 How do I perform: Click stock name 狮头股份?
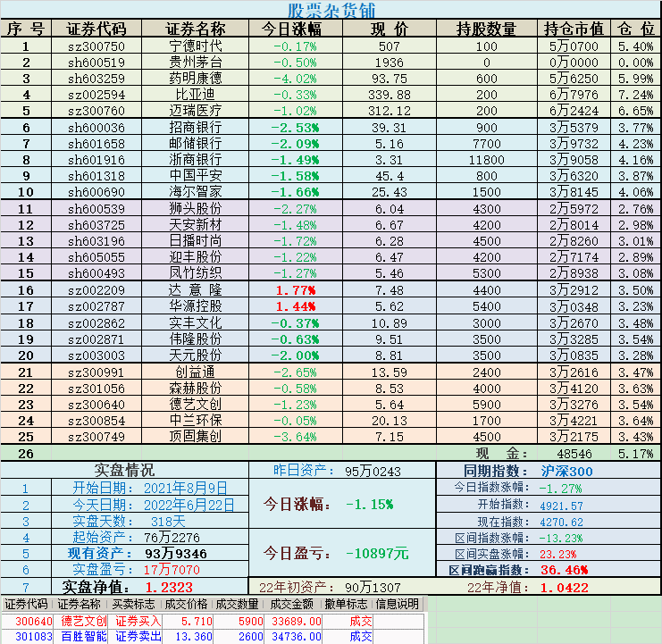tap(196, 208)
